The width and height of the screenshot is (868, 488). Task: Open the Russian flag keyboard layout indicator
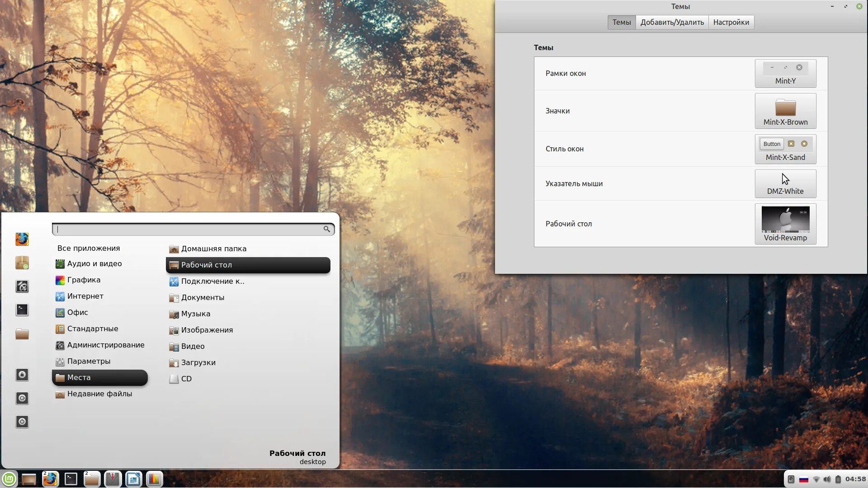[804, 479]
